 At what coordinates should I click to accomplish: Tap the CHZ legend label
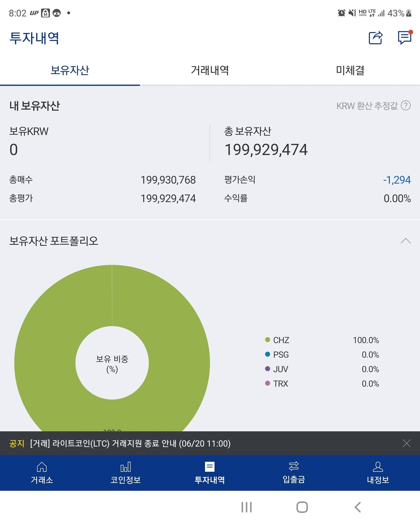coord(281,340)
